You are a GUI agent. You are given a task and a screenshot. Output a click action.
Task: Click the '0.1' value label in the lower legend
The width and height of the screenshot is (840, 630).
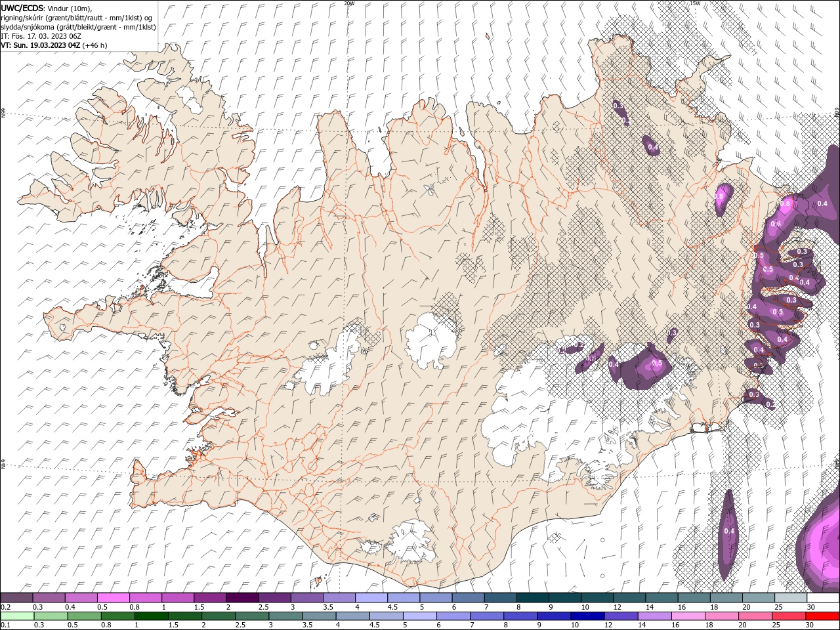5,625
